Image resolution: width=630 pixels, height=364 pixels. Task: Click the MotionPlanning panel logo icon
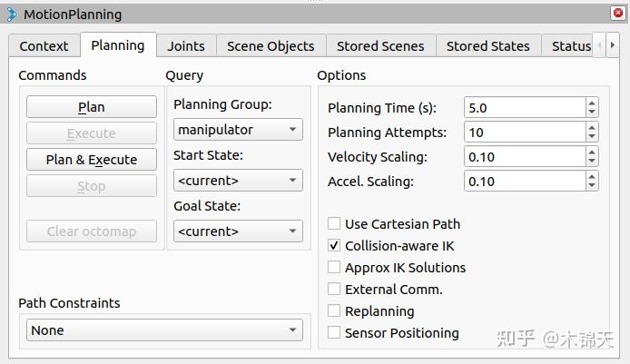tap(12, 15)
